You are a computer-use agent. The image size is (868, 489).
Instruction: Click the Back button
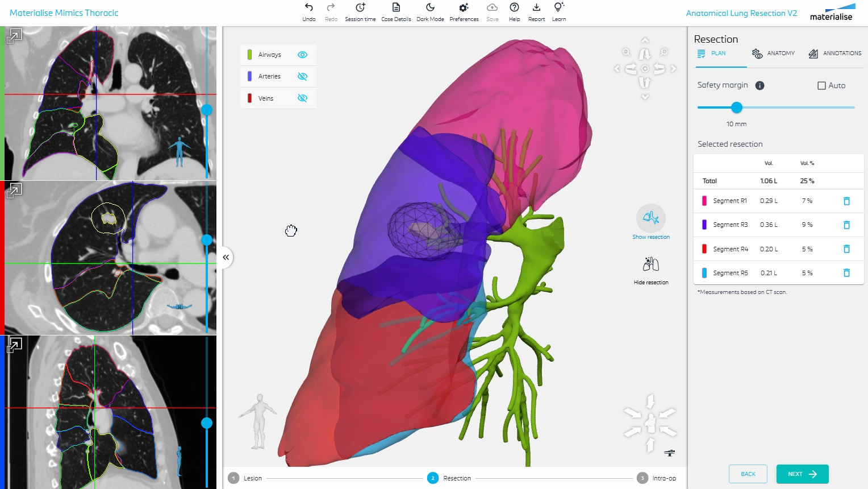click(748, 474)
